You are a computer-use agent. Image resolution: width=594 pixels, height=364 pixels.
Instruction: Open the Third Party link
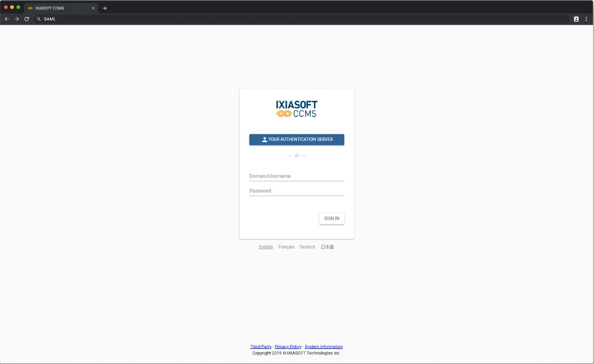point(261,347)
